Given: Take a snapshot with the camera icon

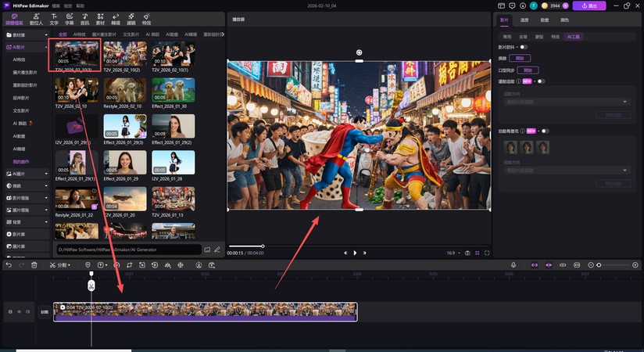Looking at the screenshot, I should click(x=467, y=253).
